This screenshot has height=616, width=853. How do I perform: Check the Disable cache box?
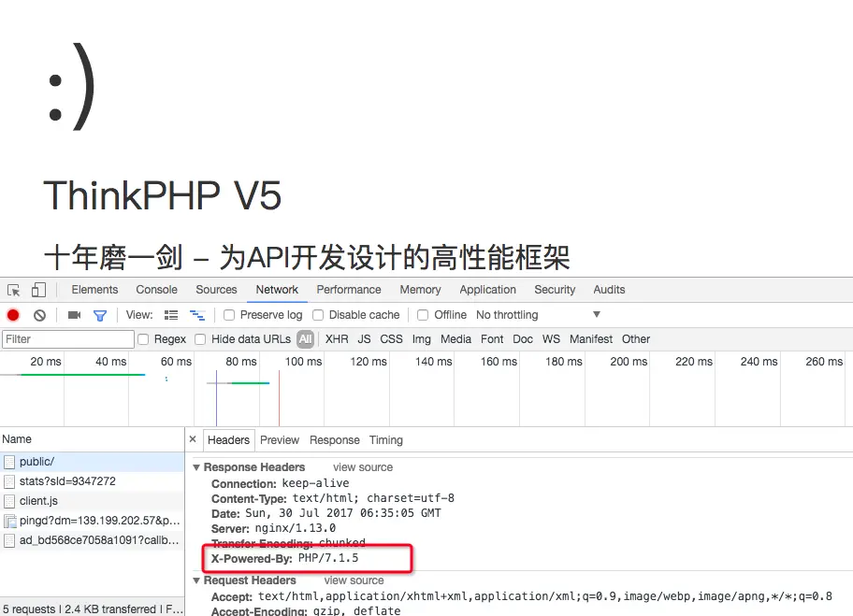pyautogui.click(x=318, y=315)
